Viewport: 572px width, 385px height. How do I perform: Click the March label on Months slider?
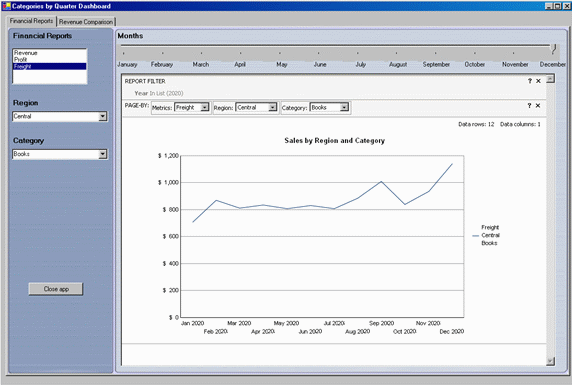pos(201,64)
